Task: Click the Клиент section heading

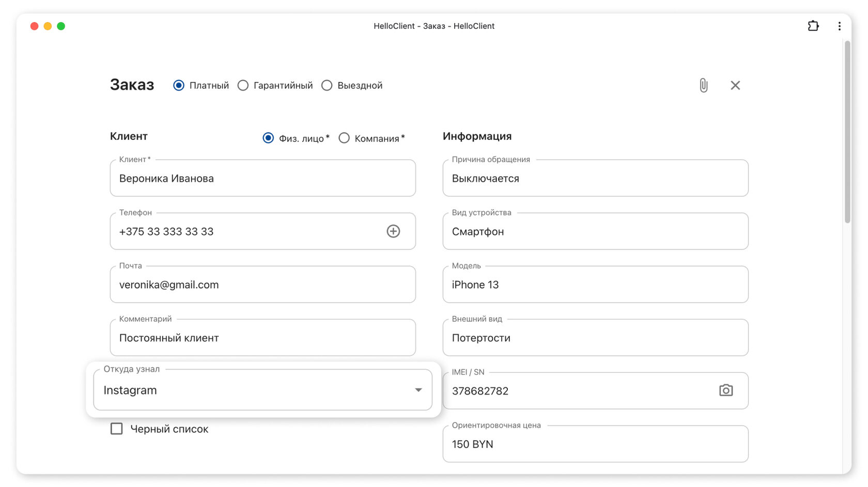Action: click(x=129, y=136)
